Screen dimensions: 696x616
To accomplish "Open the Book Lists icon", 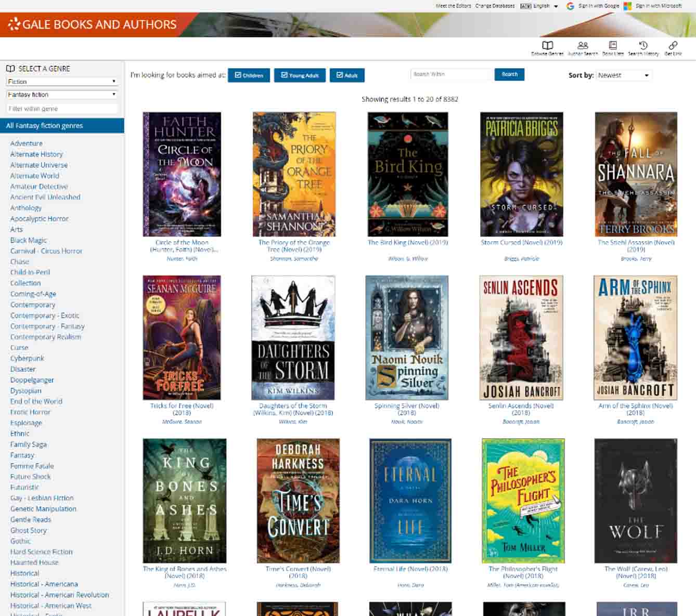I will pos(613,46).
